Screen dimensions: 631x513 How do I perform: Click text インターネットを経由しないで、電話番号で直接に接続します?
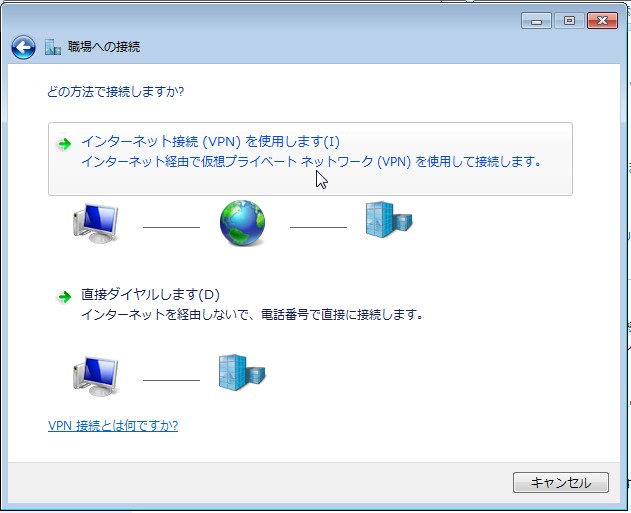coord(252,314)
